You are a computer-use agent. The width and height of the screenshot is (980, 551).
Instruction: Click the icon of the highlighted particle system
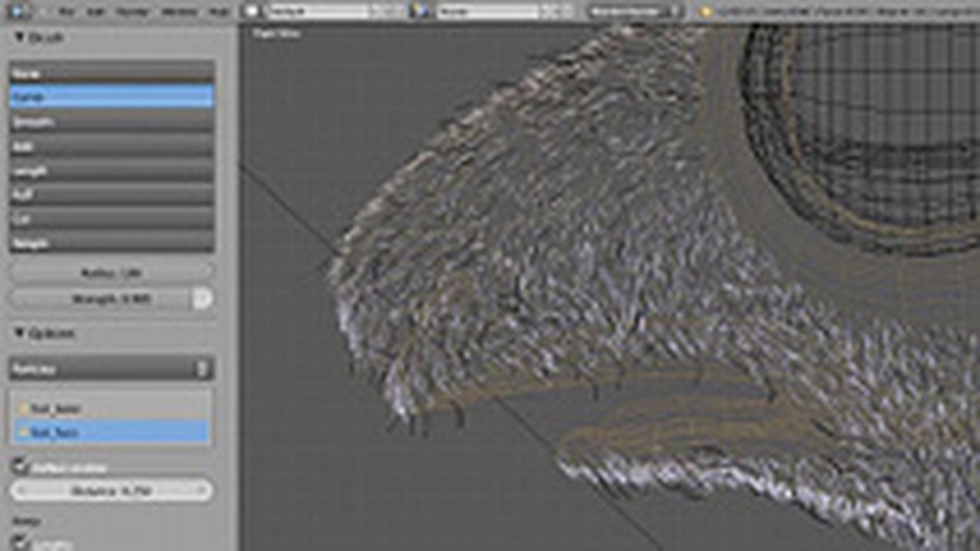coord(24,432)
